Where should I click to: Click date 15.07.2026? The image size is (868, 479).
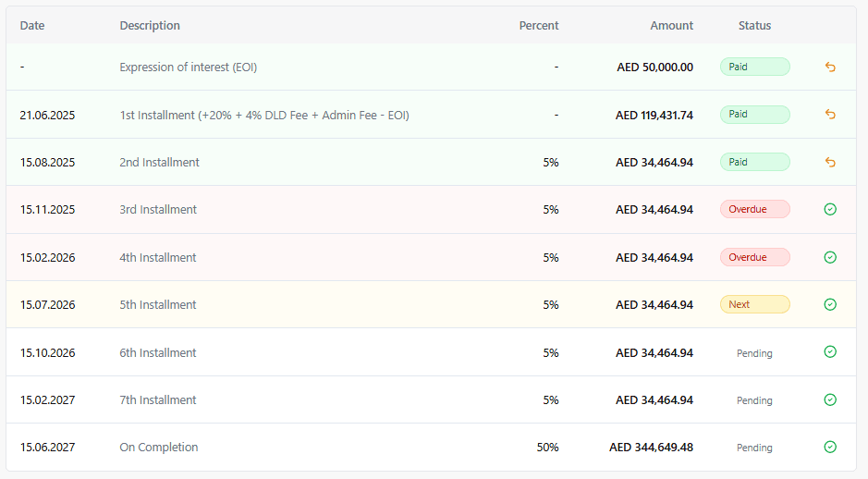pyautogui.click(x=48, y=304)
